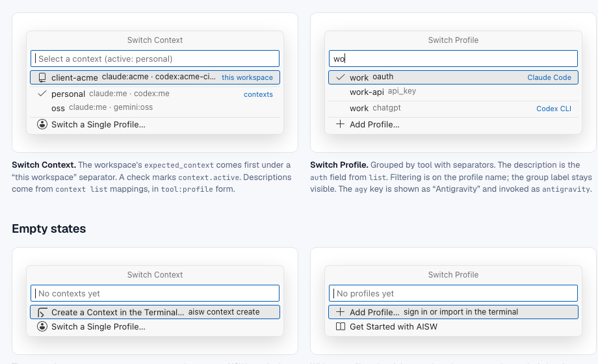The width and height of the screenshot is (598, 364).
Task: Click the plus icon beside sign in or import
Action: 340,312
